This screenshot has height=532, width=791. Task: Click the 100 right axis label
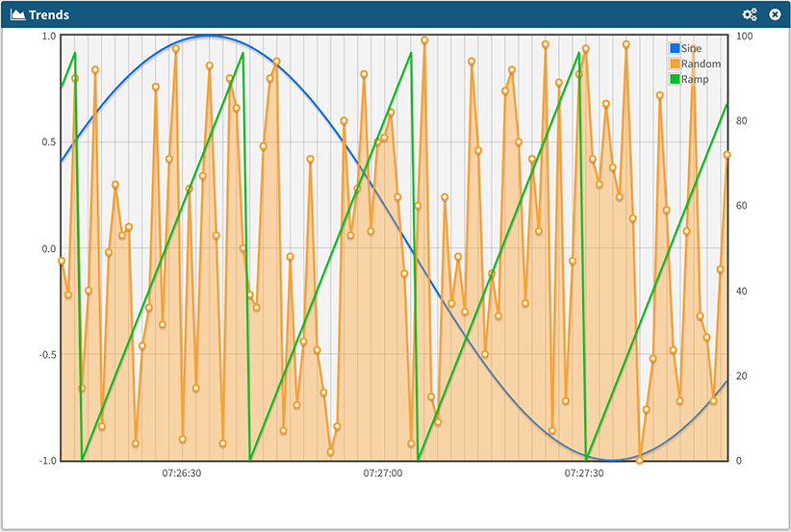point(743,37)
